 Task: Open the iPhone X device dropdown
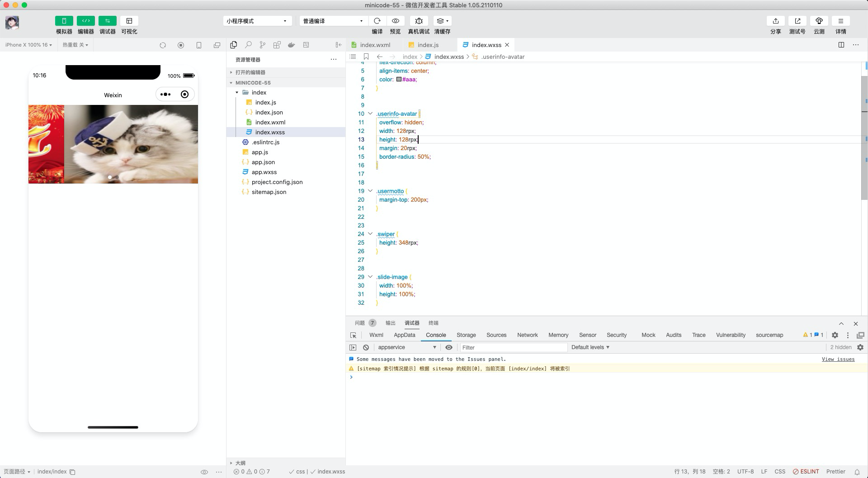(x=28, y=45)
